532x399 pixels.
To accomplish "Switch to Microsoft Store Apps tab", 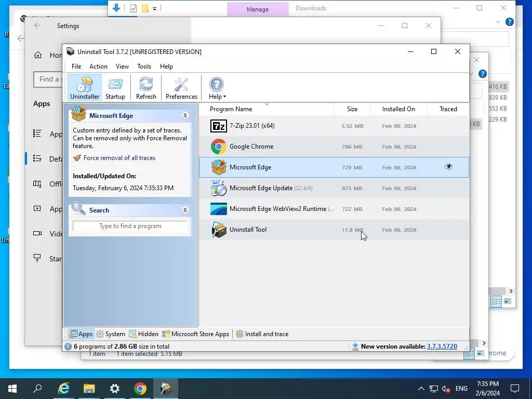I will (x=196, y=334).
